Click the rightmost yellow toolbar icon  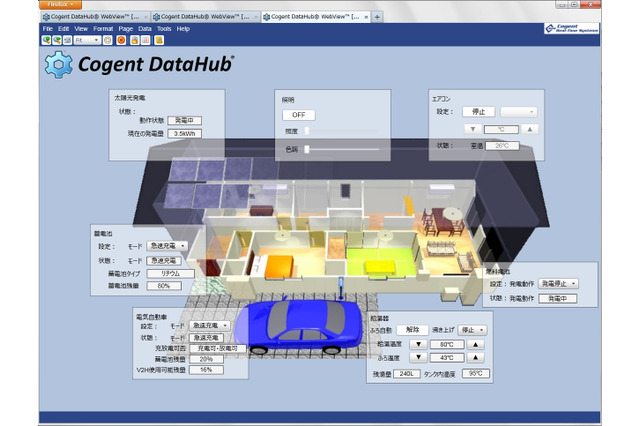[160, 40]
